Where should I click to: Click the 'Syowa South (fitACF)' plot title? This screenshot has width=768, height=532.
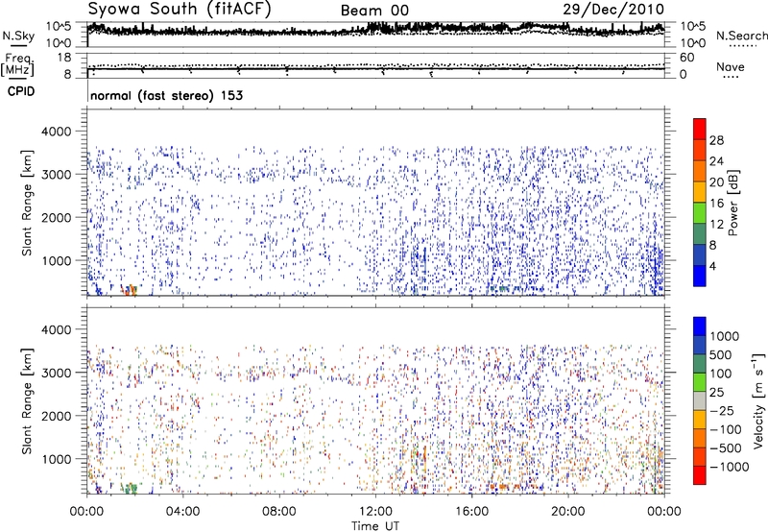[180, 10]
